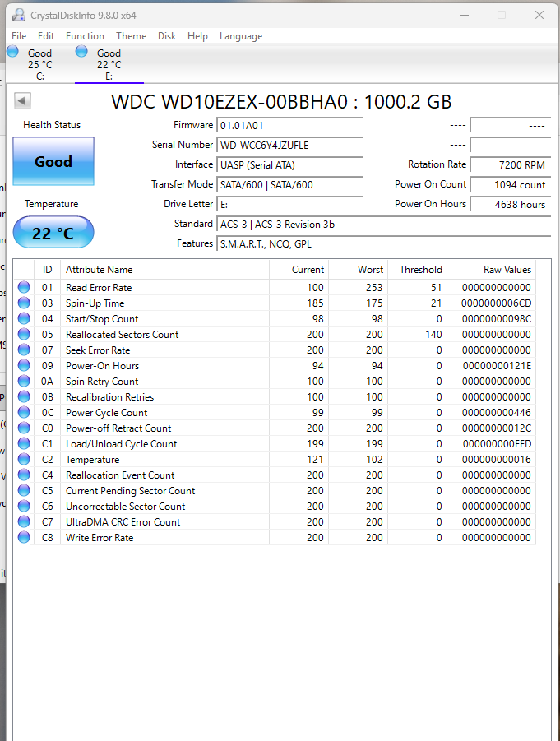Click the Good health status button
This screenshot has height=741, width=560.
pyautogui.click(x=53, y=161)
